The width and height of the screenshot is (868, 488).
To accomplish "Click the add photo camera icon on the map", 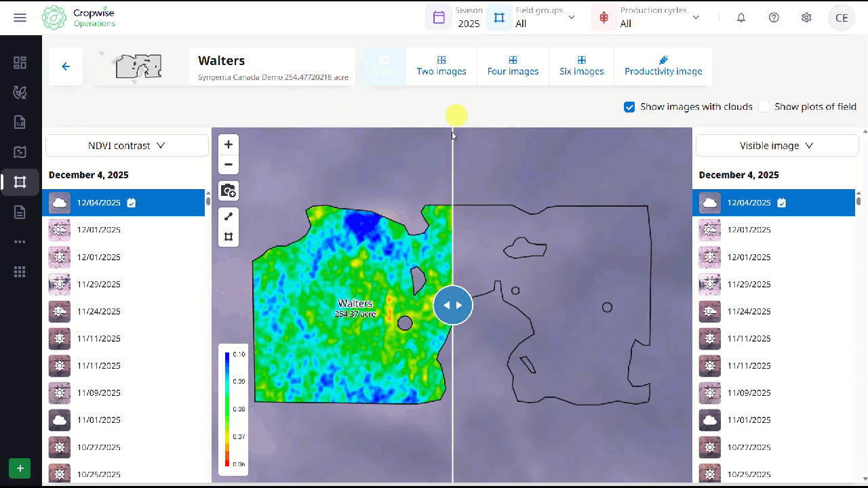I will tap(229, 190).
